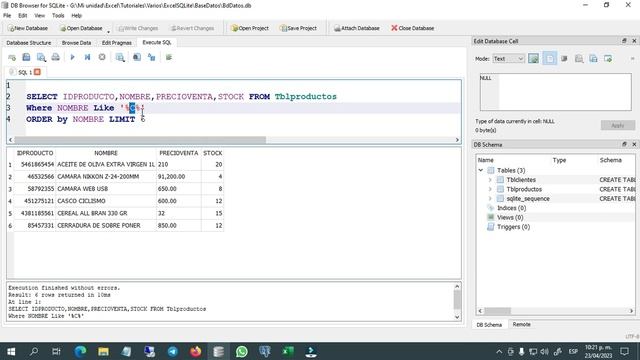Undock the DB Schema panel
This screenshot has height=360, width=640.
[624, 144]
